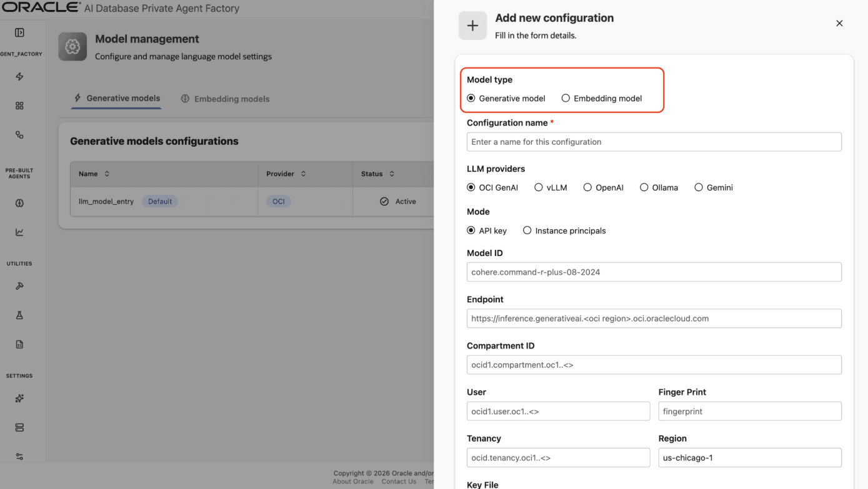The height and width of the screenshot is (489, 868).
Task: Select the llm_model_entry row name
Action: (106, 202)
